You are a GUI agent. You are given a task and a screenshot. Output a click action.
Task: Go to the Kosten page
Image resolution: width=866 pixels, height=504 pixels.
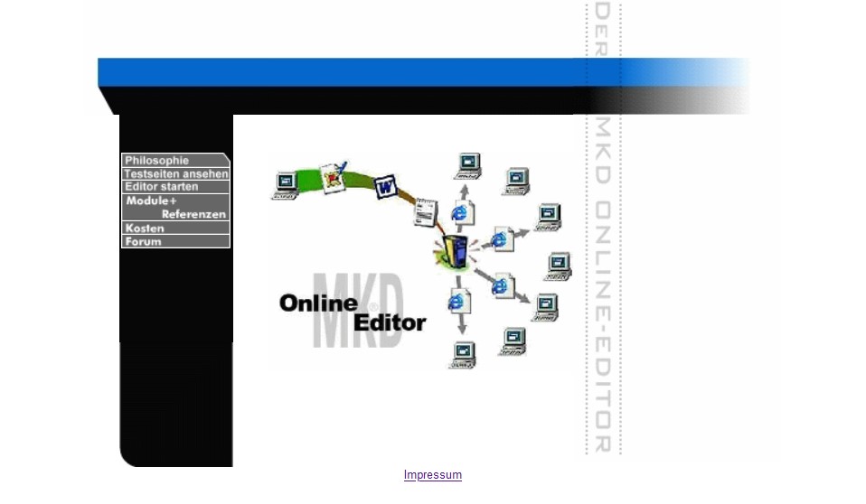pos(175,228)
